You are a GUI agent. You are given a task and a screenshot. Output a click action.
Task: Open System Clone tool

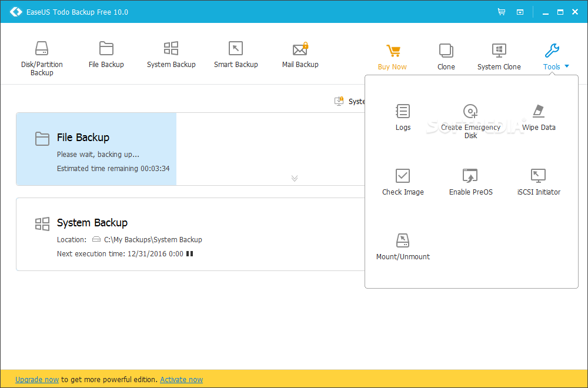[499, 57]
